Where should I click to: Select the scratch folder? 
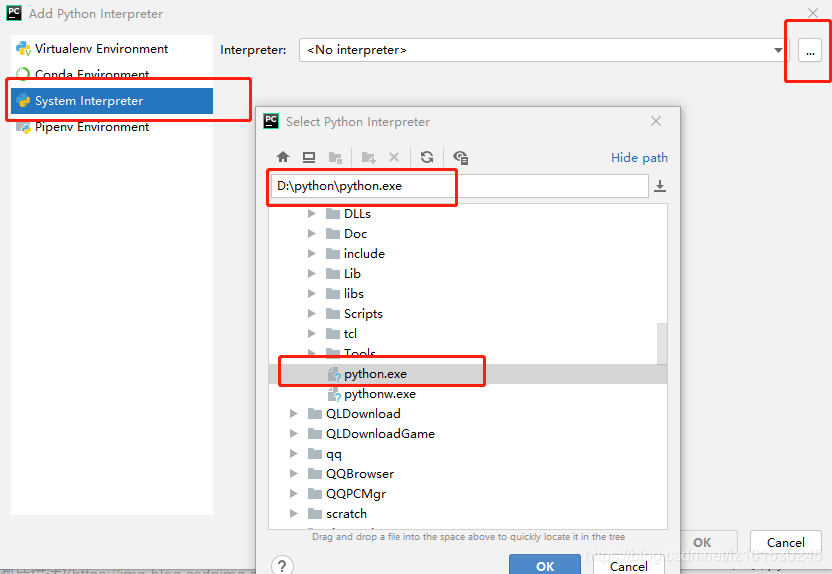point(468,514)
